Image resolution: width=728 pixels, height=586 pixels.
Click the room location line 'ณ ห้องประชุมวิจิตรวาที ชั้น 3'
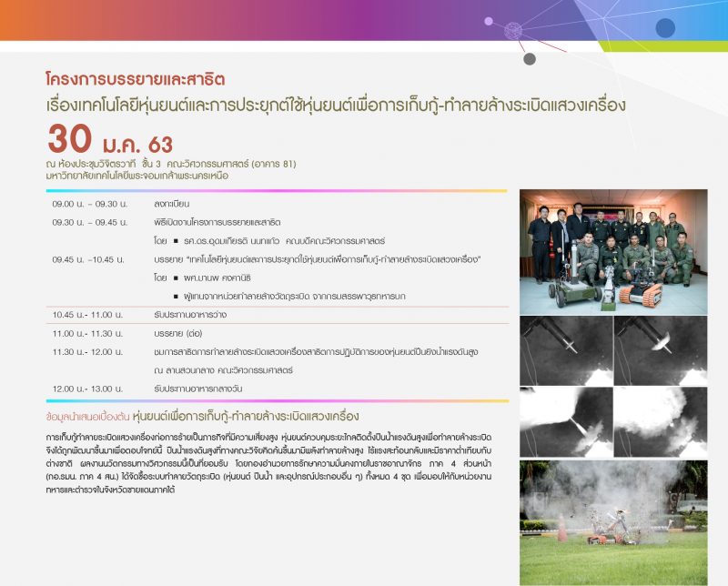click(x=103, y=164)
